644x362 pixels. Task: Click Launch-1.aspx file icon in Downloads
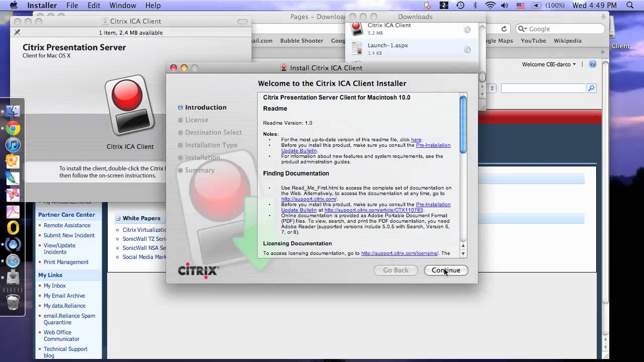click(x=357, y=48)
